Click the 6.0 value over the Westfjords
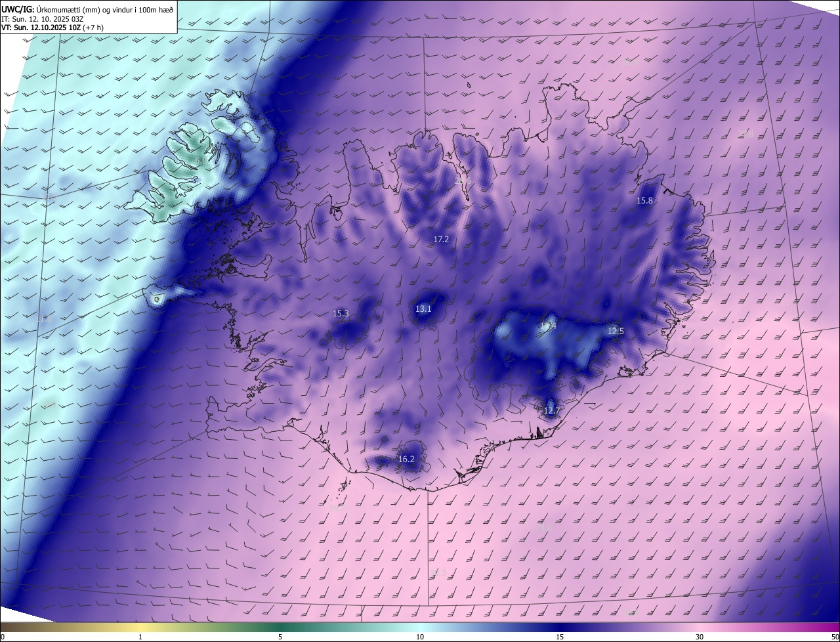Screen dimensions: 840x642 (201, 160)
